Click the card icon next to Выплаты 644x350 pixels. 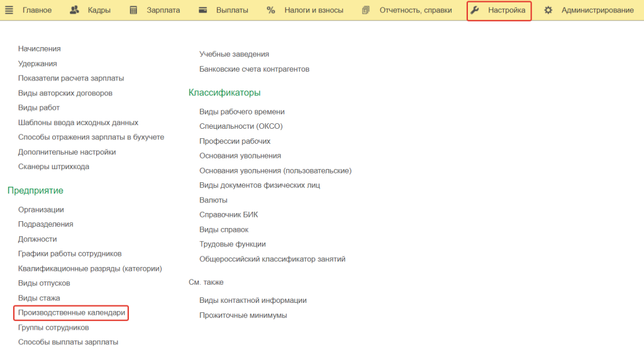coord(203,10)
